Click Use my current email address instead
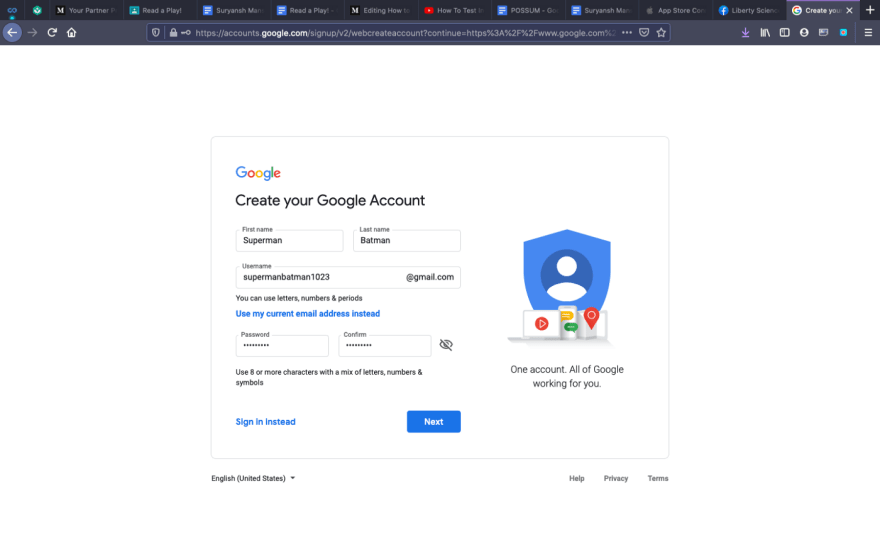Image resolution: width=880 pixels, height=550 pixels. 308,314
